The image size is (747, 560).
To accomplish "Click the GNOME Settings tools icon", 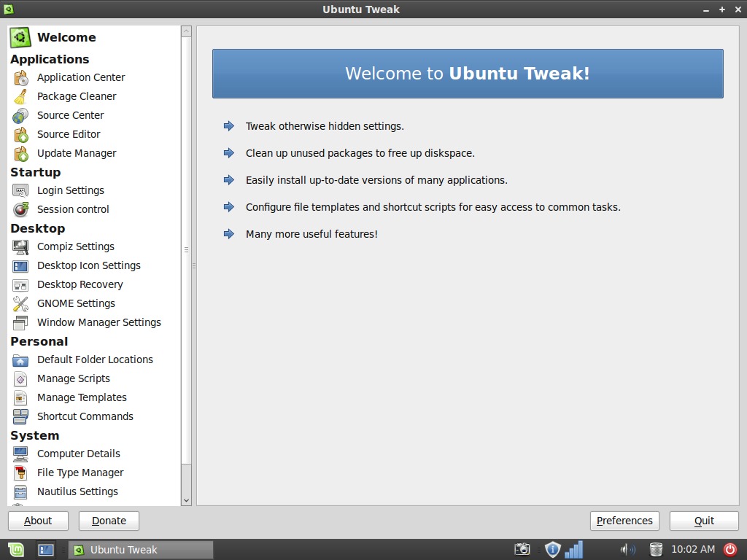I will click(x=20, y=304).
